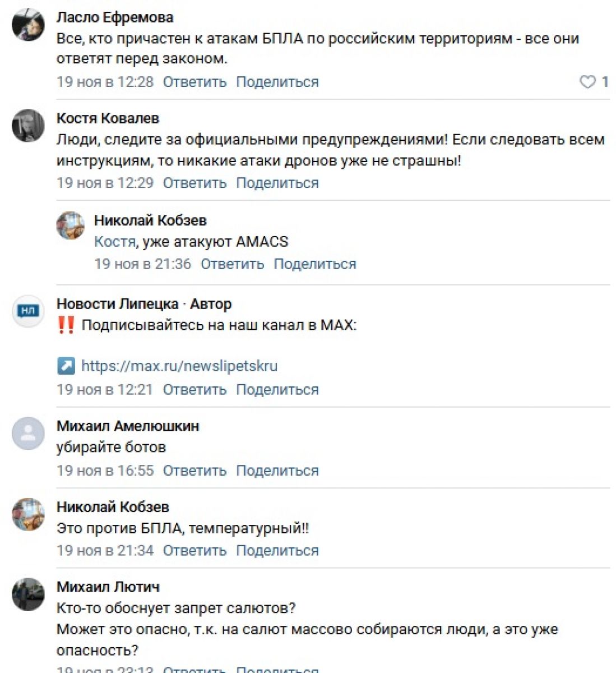The image size is (616, 673).
Task: Open the 19 ноя в 12:29 comment timestamp
Action: click(x=105, y=183)
